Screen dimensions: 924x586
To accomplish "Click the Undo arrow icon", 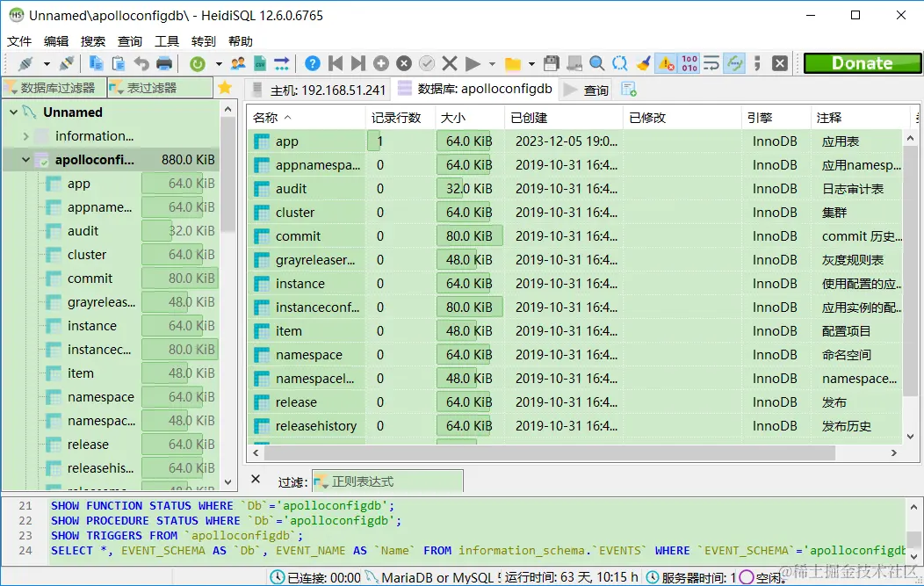I will click(x=141, y=63).
